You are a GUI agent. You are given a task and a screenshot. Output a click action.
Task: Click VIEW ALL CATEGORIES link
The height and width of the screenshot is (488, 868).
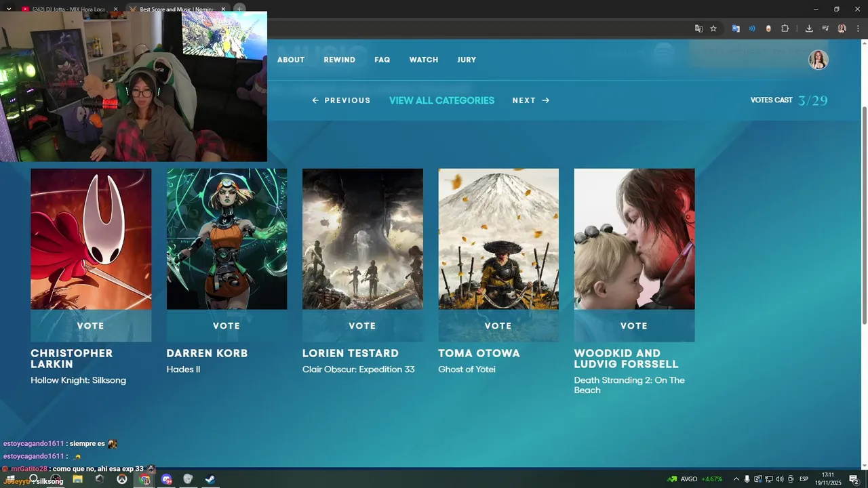441,100
